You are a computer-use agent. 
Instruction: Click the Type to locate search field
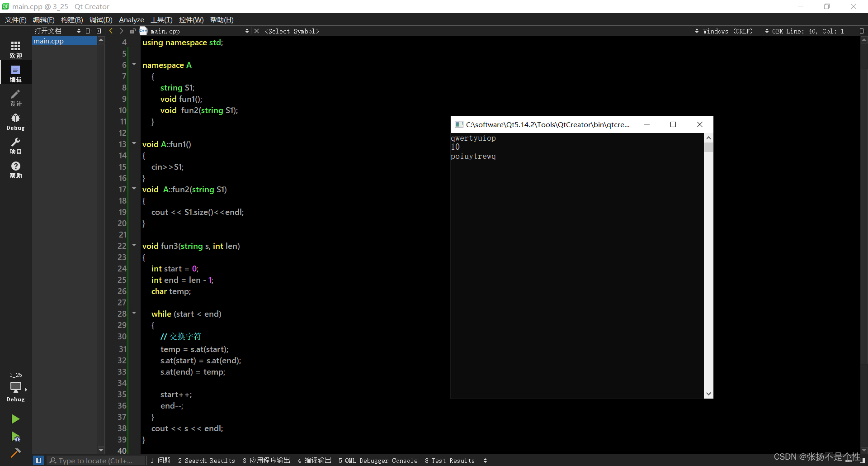(x=95, y=460)
